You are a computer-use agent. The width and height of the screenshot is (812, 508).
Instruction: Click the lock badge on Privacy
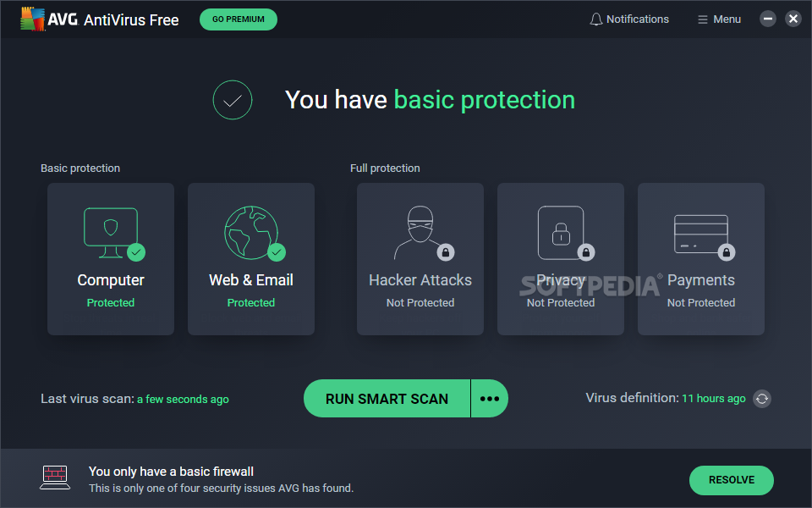click(x=586, y=252)
